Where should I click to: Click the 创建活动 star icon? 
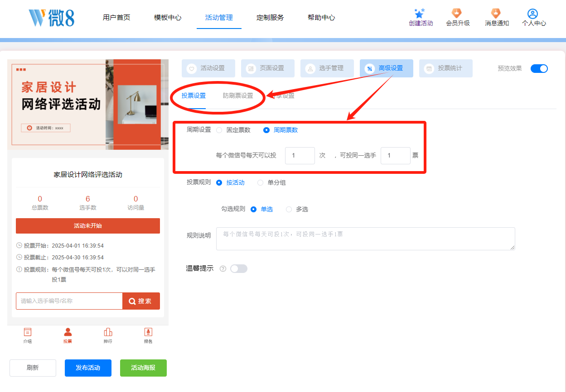point(420,13)
